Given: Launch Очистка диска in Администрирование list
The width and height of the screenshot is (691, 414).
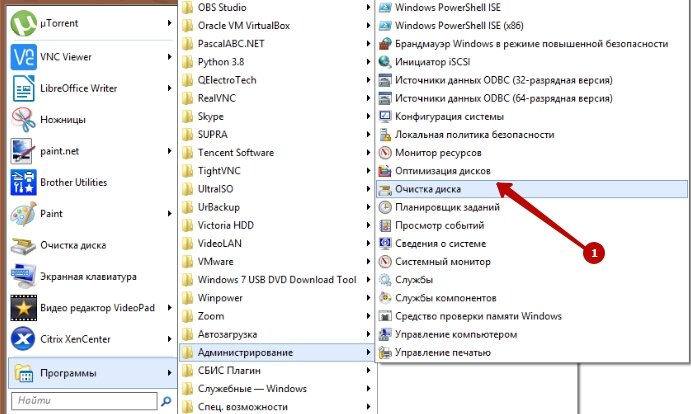Looking at the screenshot, I should tap(532, 189).
